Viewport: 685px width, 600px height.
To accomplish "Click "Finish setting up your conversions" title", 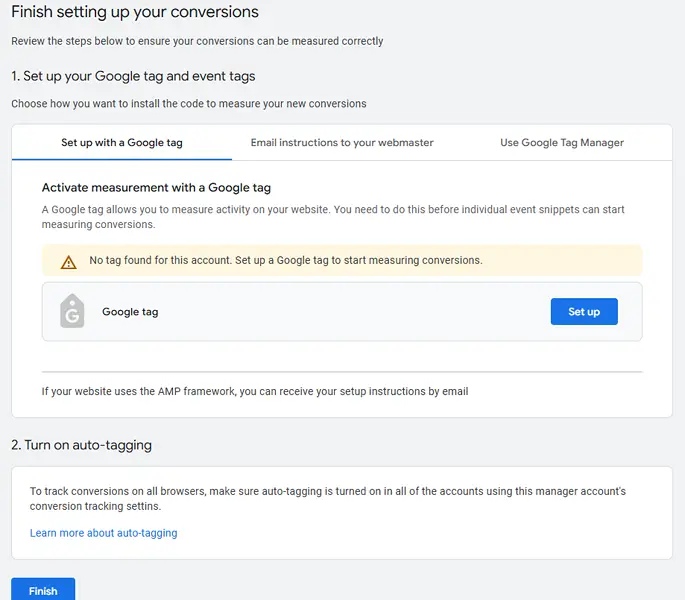I will tap(135, 12).
